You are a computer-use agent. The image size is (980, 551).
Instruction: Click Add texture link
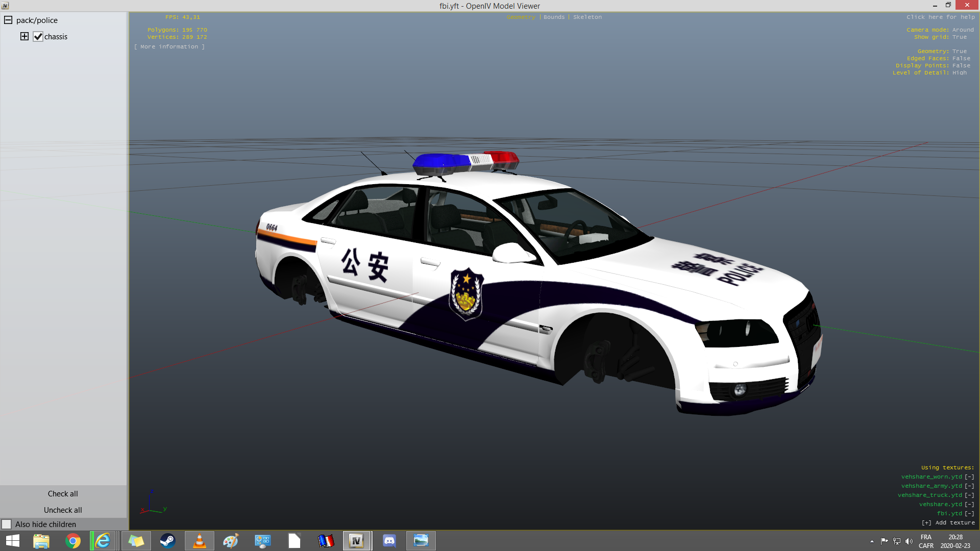[948, 523]
